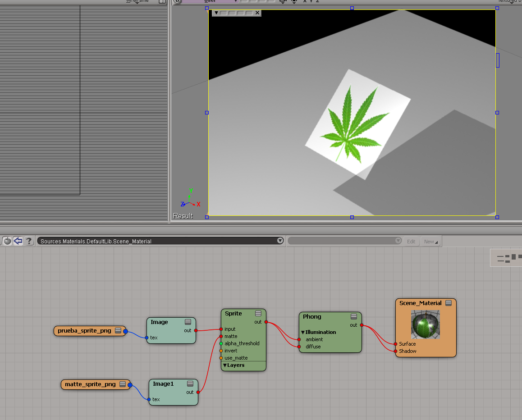Image resolution: width=522 pixels, height=420 pixels.
Task: Click the Result label in the viewport
Action: tap(183, 216)
